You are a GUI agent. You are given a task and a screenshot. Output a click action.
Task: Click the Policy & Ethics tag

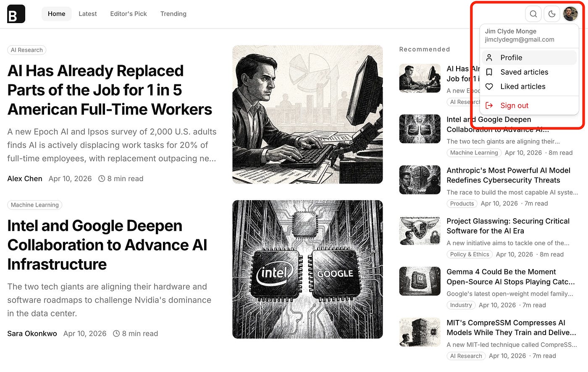click(x=470, y=254)
